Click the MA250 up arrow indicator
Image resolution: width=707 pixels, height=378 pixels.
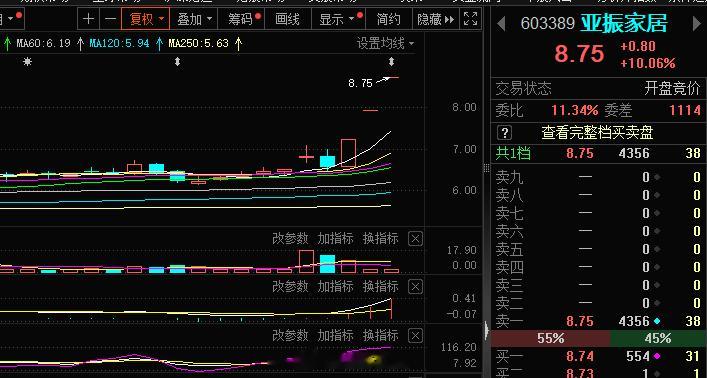[x=239, y=44]
